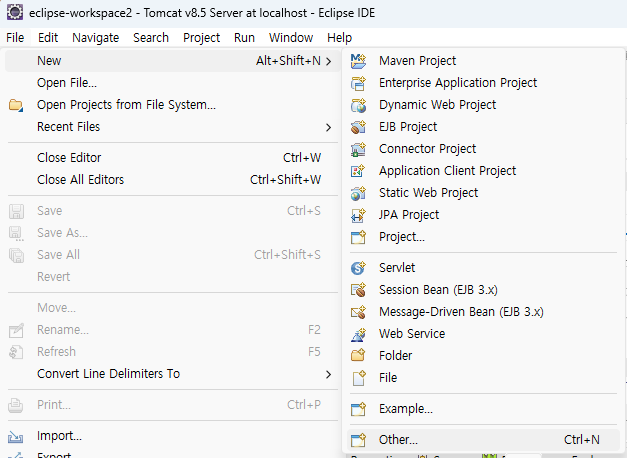Select Import... entry label
The image size is (627, 458).
pos(59,436)
